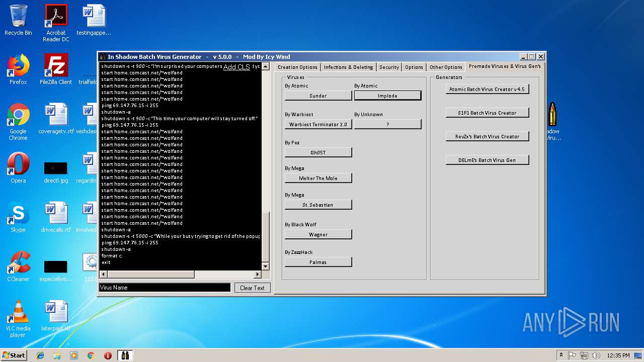Click horizontal scrollbar right arrow
The image size is (644, 362).
pyautogui.click(x=258, y=275)
